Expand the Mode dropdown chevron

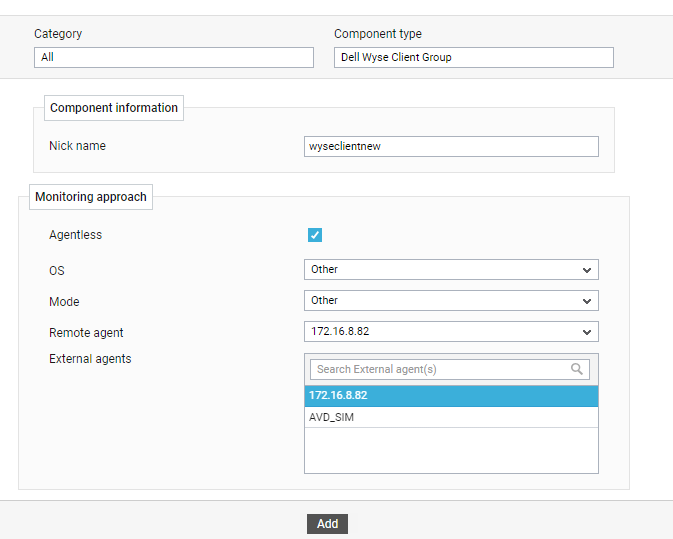click(587, 301)
